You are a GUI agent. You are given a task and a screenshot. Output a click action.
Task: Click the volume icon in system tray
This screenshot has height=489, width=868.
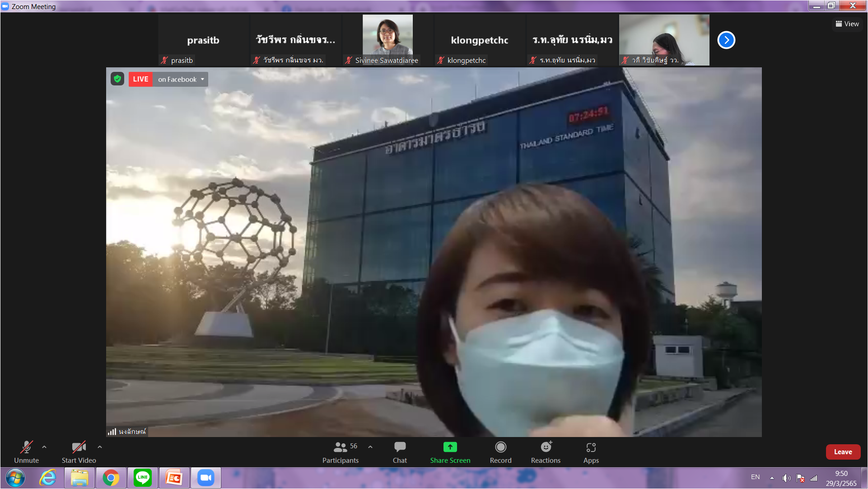(x=786, y=478)
